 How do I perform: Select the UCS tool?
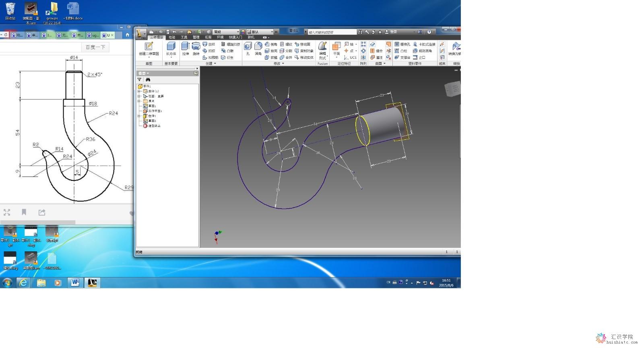(x=350, y=57)
